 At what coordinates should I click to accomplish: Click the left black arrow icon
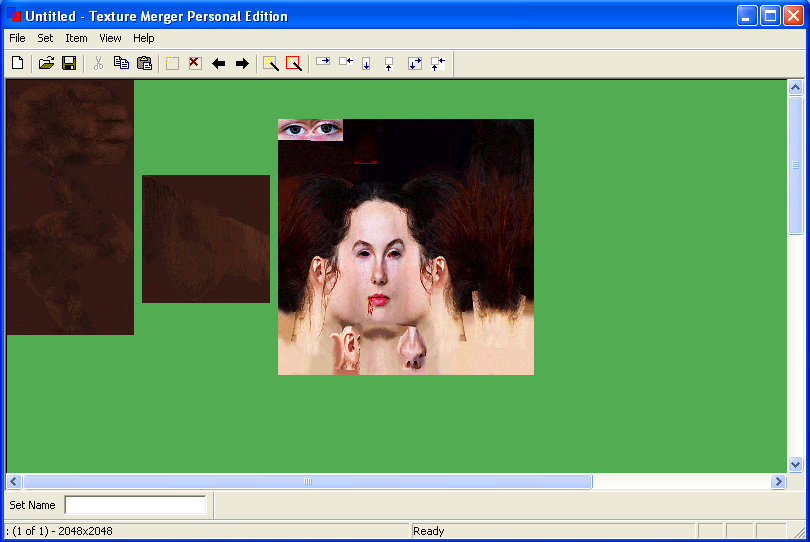(219, 63)
